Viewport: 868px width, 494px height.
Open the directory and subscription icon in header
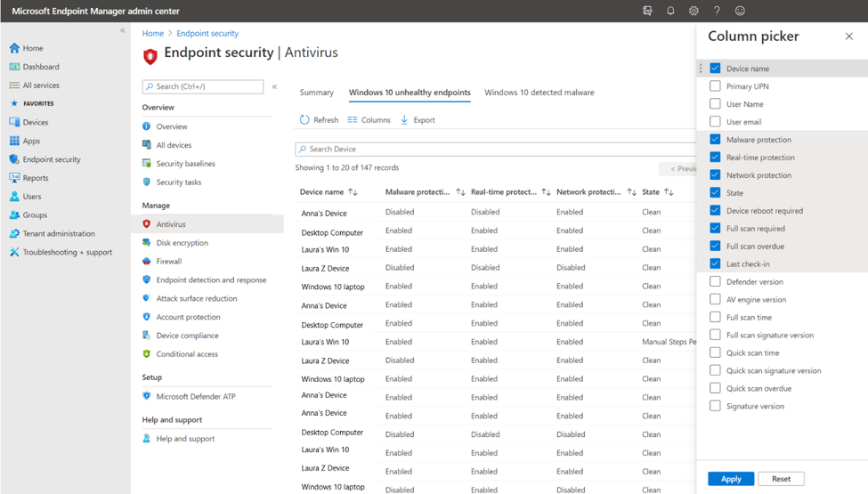pyautogui.click(x=647, y=11)
